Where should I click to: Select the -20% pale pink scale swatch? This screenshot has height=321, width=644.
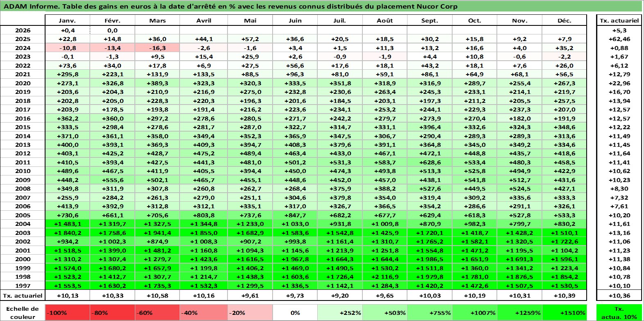click(x=250, y=312)
